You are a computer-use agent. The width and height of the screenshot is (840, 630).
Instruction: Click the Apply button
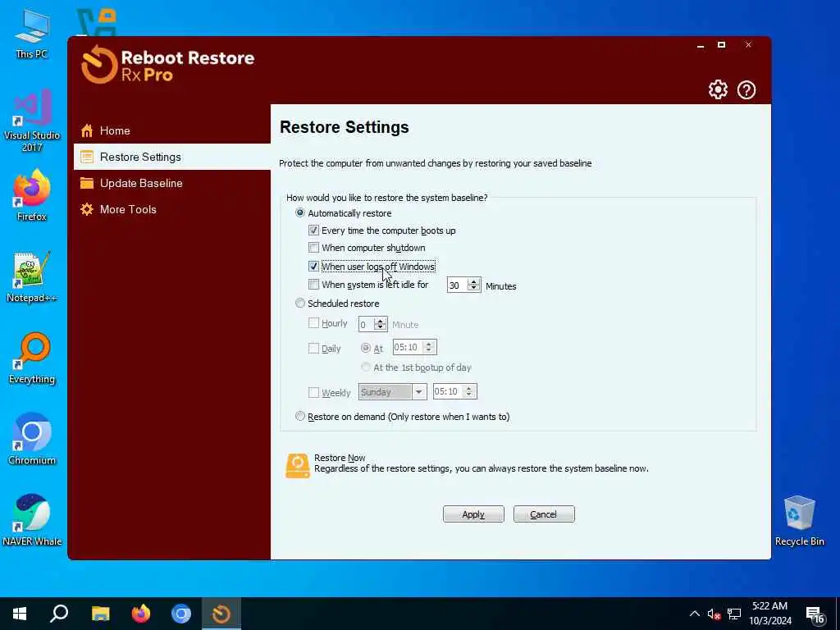(x=473, y=514)
